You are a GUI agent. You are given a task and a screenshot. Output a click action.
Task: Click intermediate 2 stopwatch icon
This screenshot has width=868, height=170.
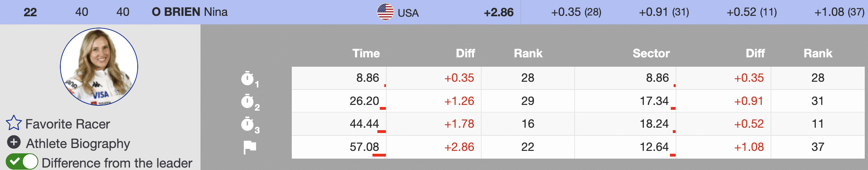click(247, 101)
